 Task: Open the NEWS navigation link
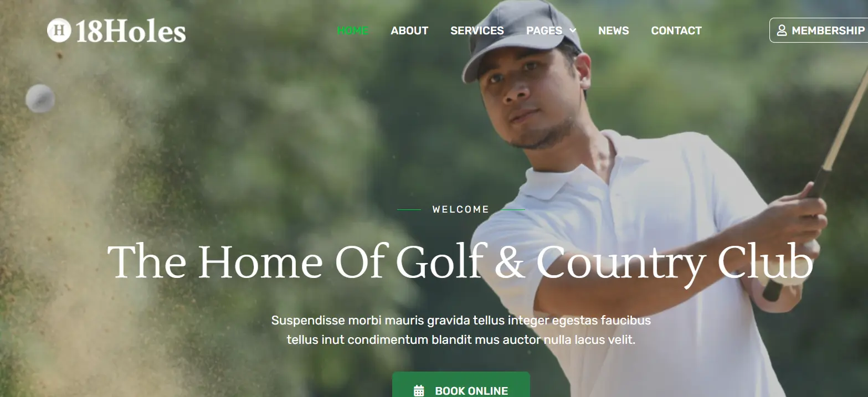pos(613,30)
